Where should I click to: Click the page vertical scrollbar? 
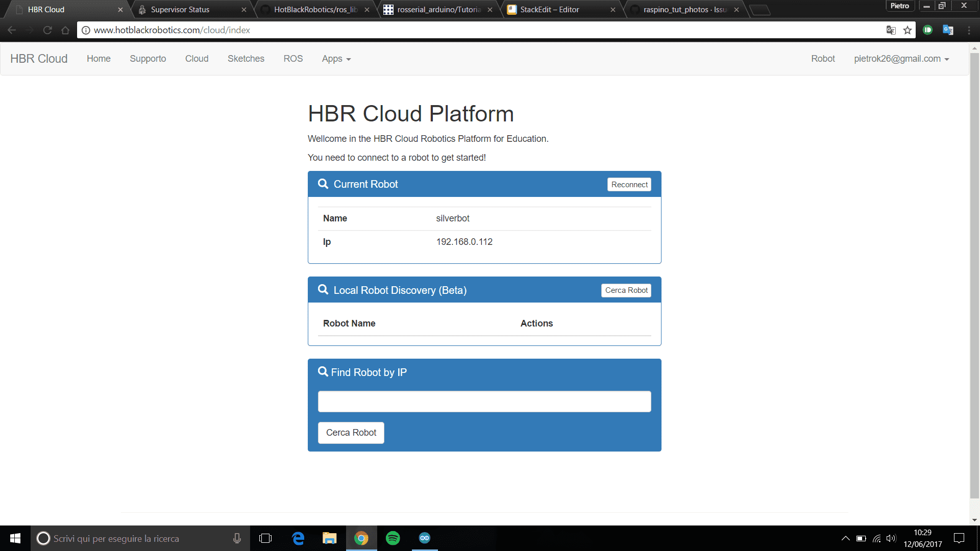pos(974,275)
